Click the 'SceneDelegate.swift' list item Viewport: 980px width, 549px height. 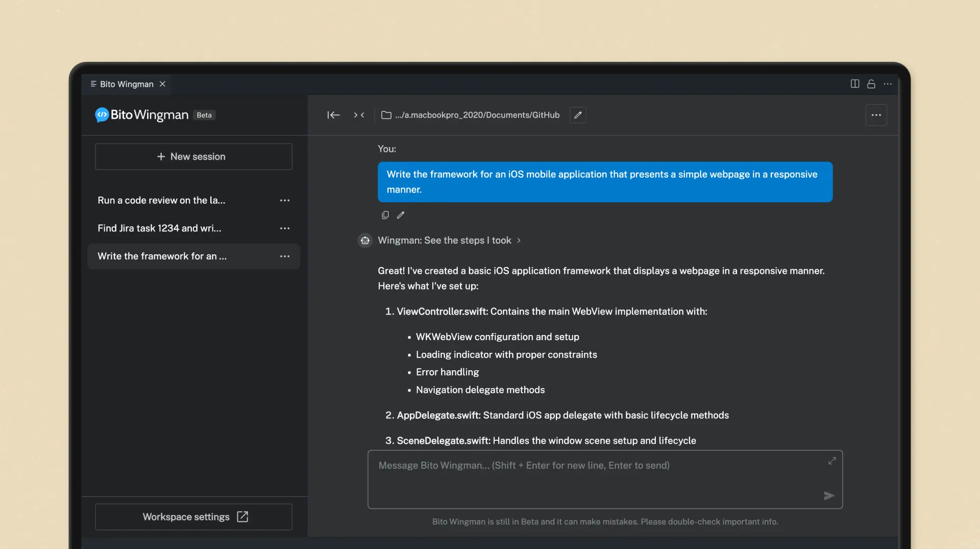click(541, 440)
